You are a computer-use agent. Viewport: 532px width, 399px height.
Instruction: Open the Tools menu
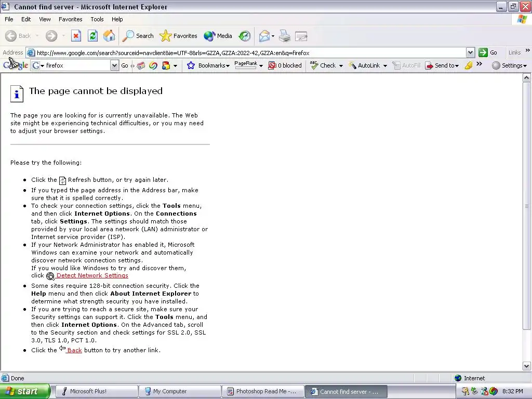click(x=97, y=19)
